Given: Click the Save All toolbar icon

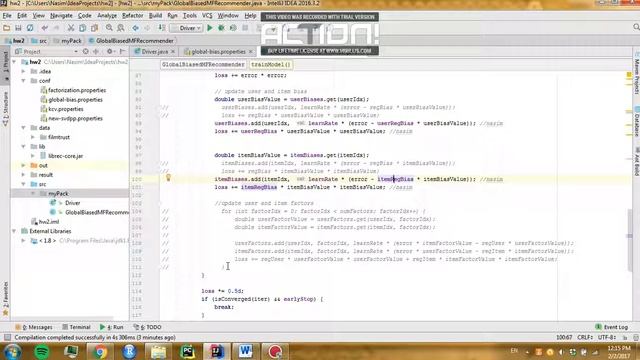Looking at the screenshot, I should click(x=18, y=28).
